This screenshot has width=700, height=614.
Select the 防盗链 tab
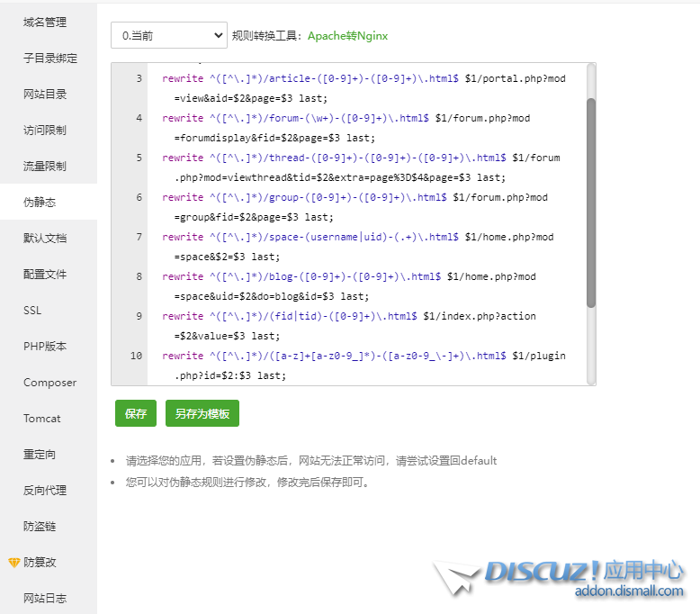pos(40,527)
